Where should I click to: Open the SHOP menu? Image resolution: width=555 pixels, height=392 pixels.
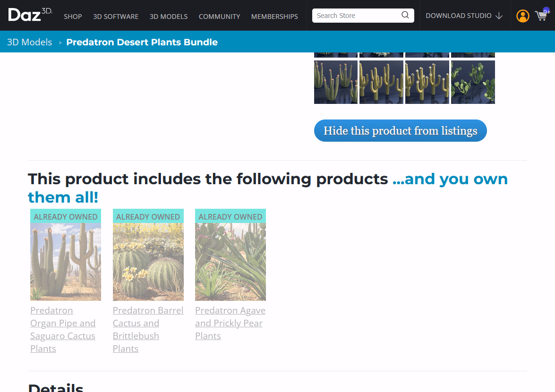point(73,17)
